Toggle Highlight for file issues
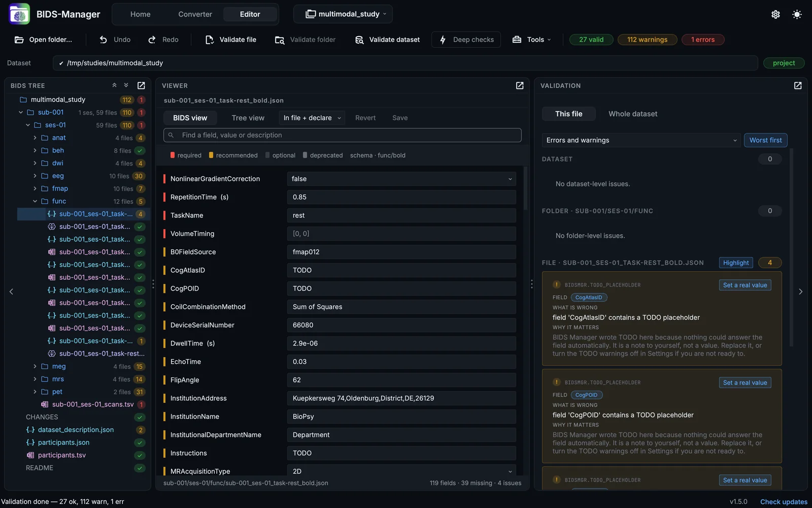This screenshot has height=508, width=812. pos(736,263)
